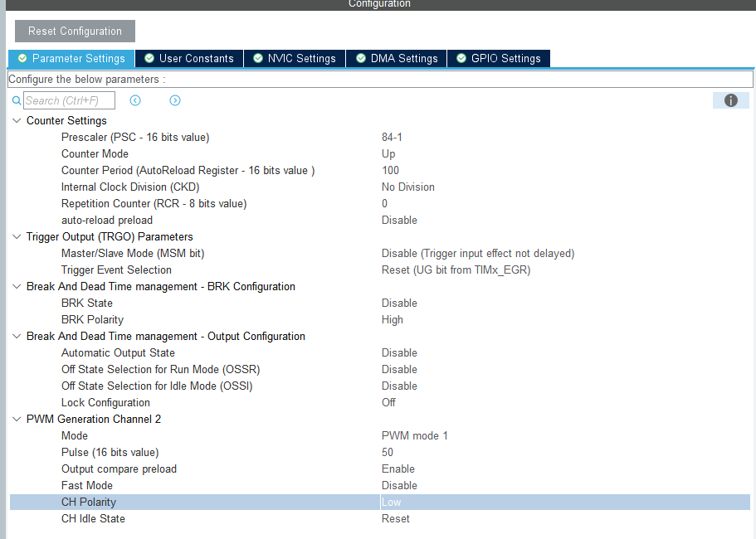This screenshot has width=756, height=539.
Task: Collapse the BRK Configuration section
Action: click(x=17, y=286)
